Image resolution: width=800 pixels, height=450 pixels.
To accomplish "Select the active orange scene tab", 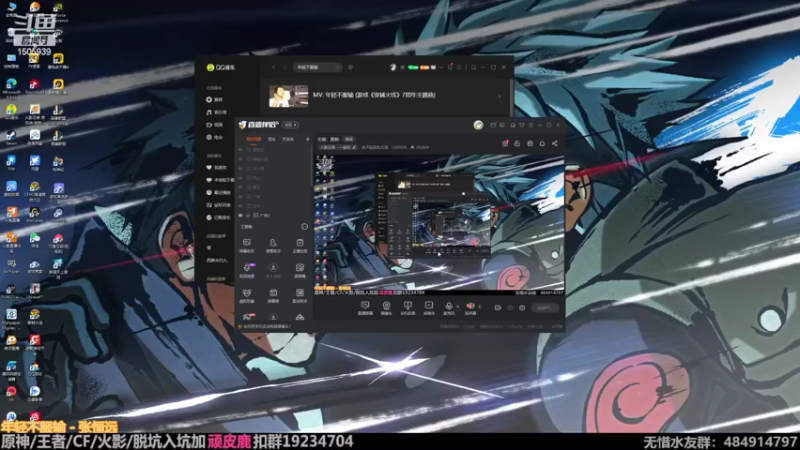I will pos(254,139).
